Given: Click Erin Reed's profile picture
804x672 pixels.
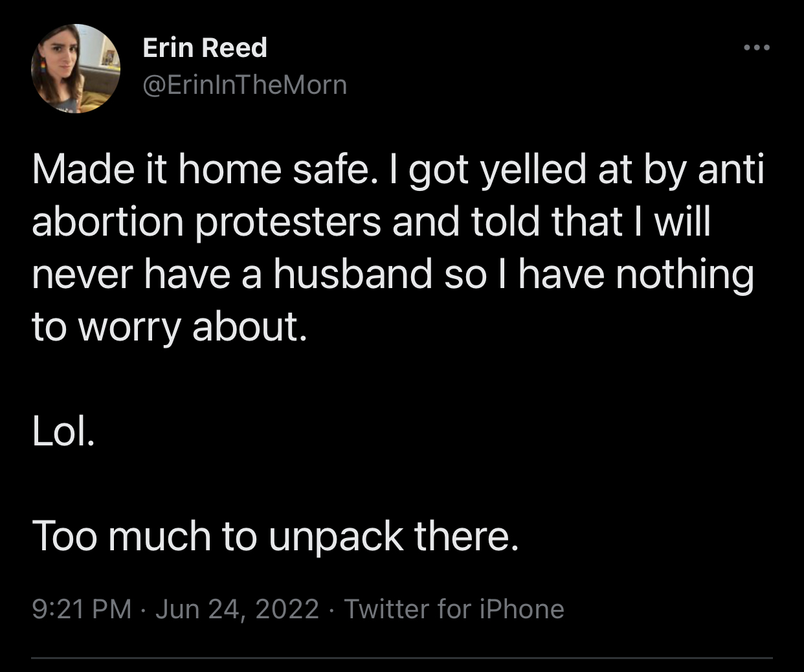Looking at the screenshot, I should (x=76, y=69).
